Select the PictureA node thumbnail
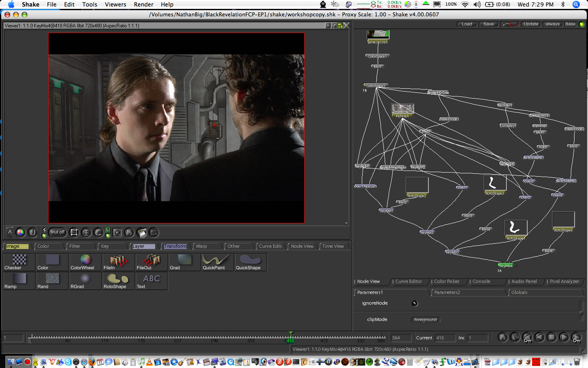Screen dimensions: 588x368 click(403, 109)
